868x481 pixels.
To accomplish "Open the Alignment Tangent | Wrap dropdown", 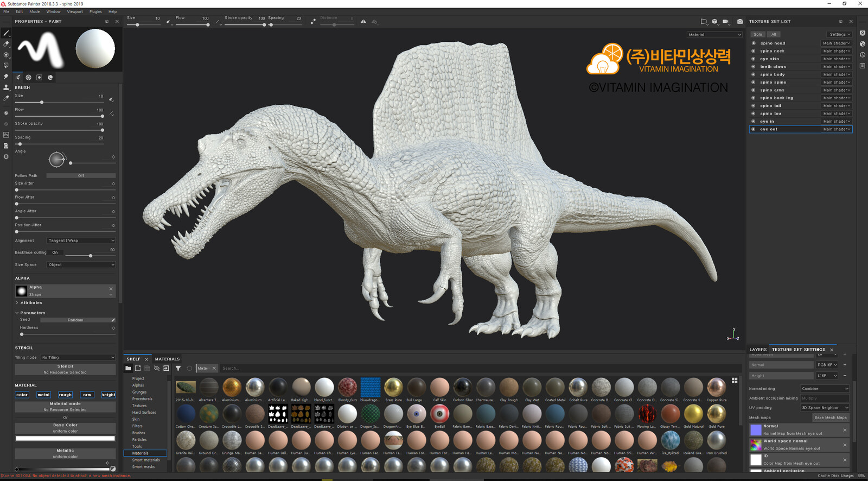I will [x=81, y=240].
